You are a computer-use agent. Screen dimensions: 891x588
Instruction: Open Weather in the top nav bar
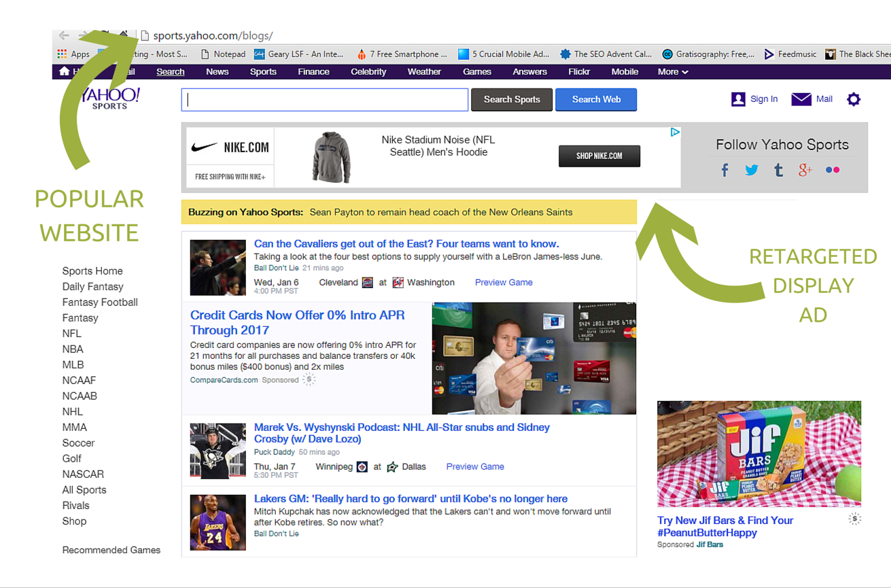(424, 71)
